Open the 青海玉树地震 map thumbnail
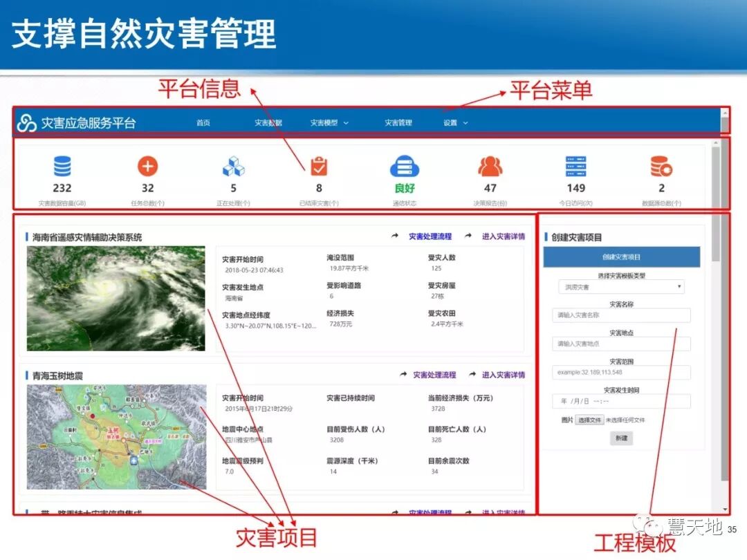The height and width of the screenshot is (560, 747). click(117, 437)
